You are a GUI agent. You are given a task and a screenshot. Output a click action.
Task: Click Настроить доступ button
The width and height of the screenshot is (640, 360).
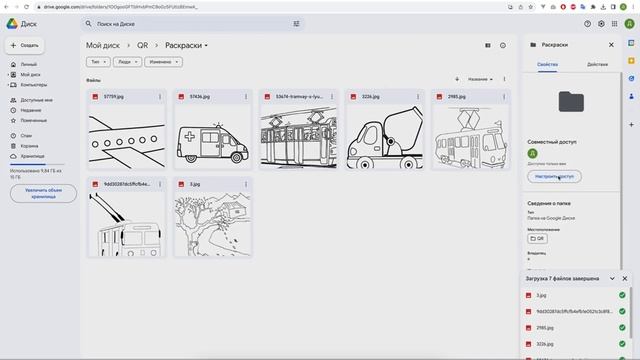pos(554,177)
